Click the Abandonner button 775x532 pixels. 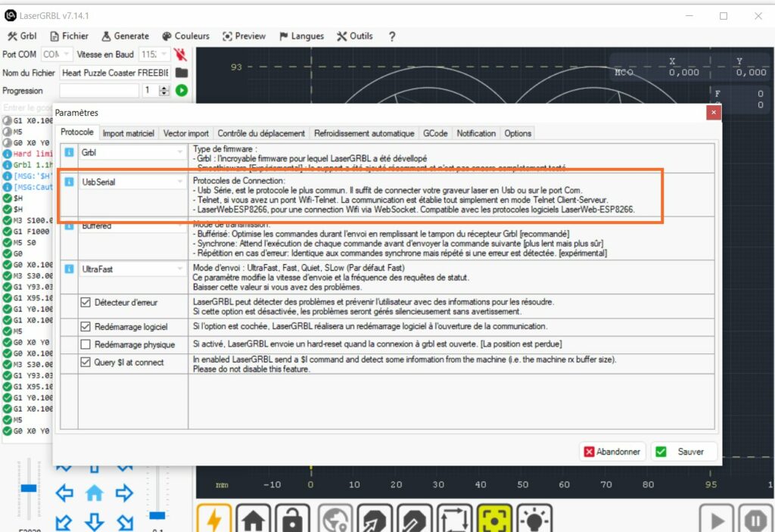[x=612, y=452]
